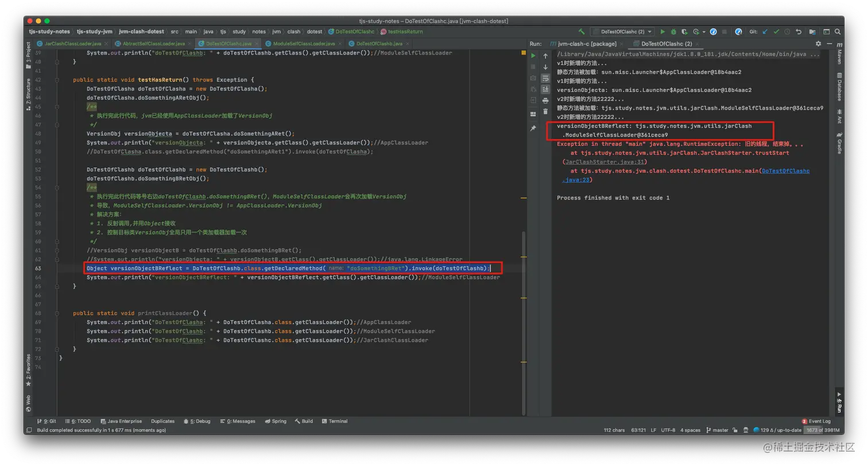Screen dimensions: 868x466
Task: Toggle scroll to end in Run console
Action: click(545, 89)
